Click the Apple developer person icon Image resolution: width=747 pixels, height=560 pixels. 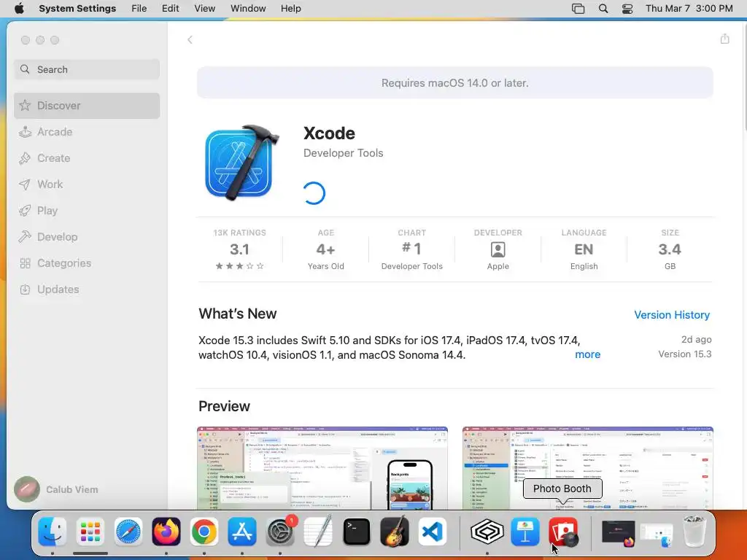[x=498, y=249]
